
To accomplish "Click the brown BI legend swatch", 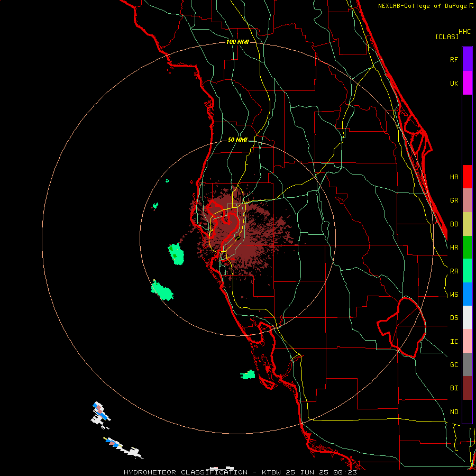I will (467, 388).
